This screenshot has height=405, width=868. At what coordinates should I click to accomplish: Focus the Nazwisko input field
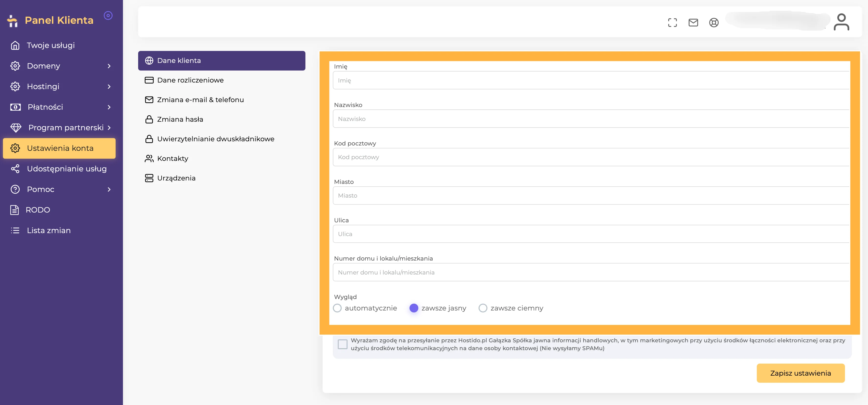[591, 119]
